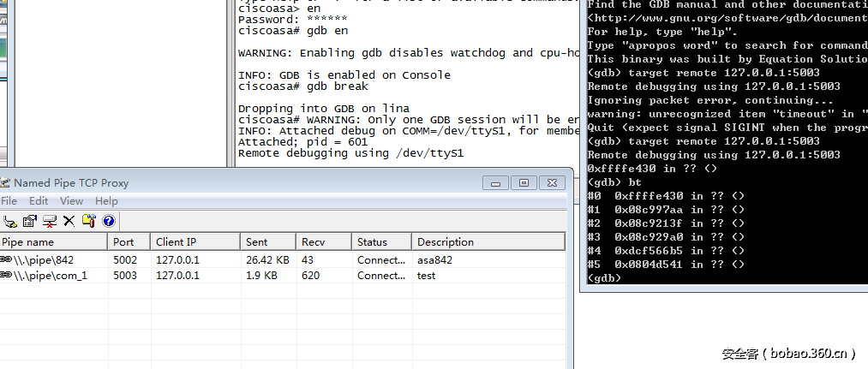This screenshot has width=868, height=369.
Task: Open the View menu
Action: pyautogui.click(x=71, y=201)
